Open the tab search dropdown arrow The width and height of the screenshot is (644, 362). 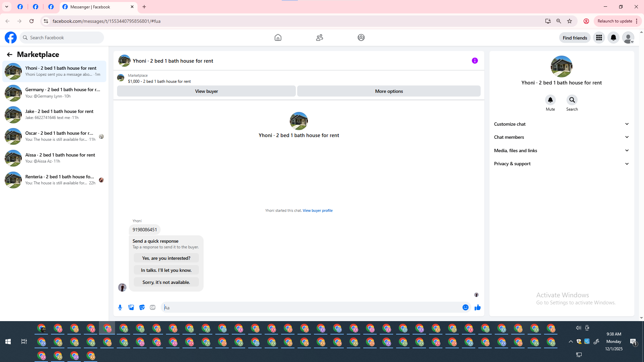[7, 7]
